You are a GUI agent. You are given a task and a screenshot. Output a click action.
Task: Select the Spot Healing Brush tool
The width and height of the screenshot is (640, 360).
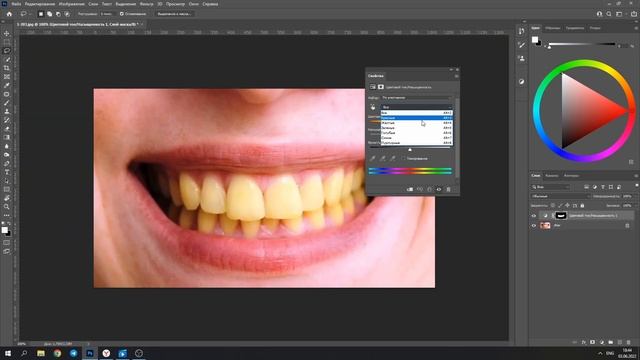point(7,94)
